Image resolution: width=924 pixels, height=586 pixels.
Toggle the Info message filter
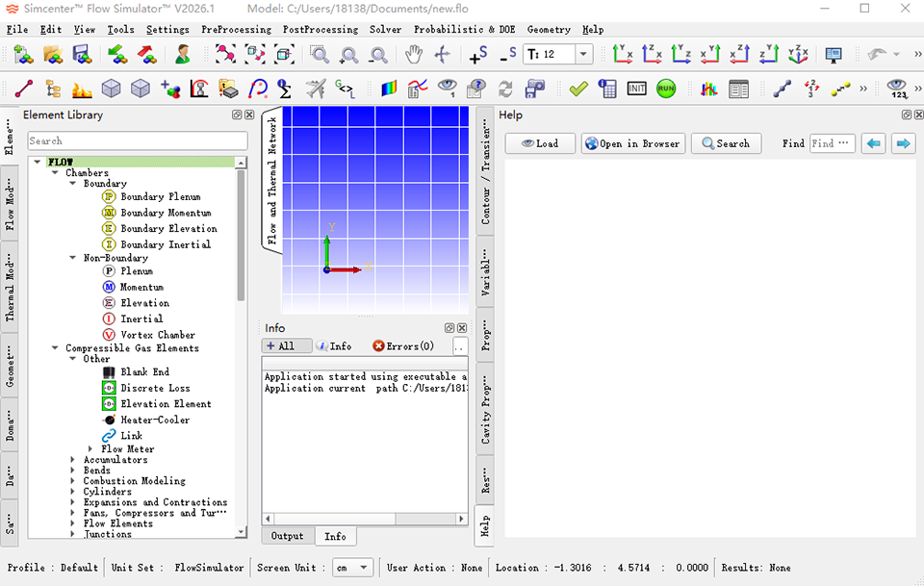(334, 346)
